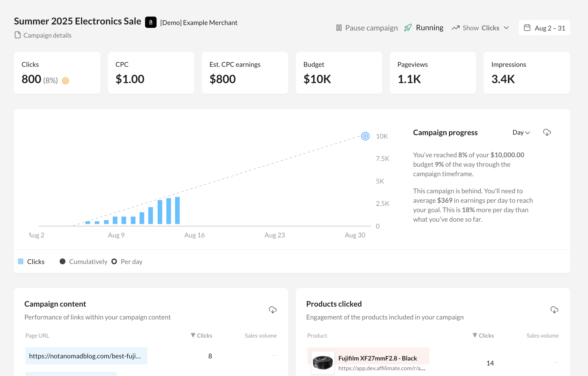The height and width of the screenshot is (376, 588).
Task: Click the tallest bar in the chart
Action: (x=177, y=210)
